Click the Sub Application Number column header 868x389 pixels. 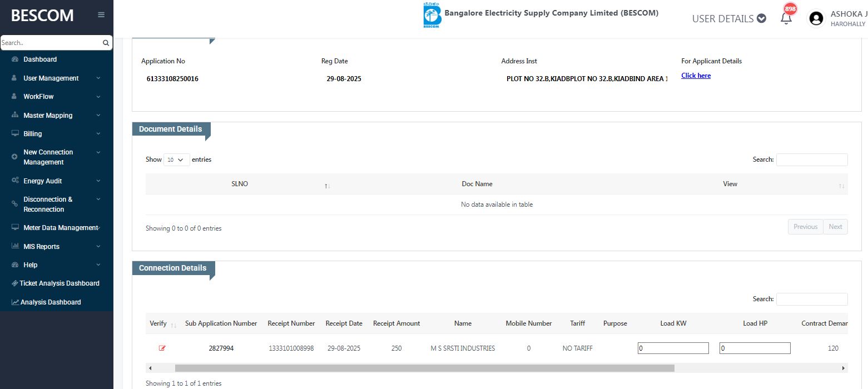(221, 323)
